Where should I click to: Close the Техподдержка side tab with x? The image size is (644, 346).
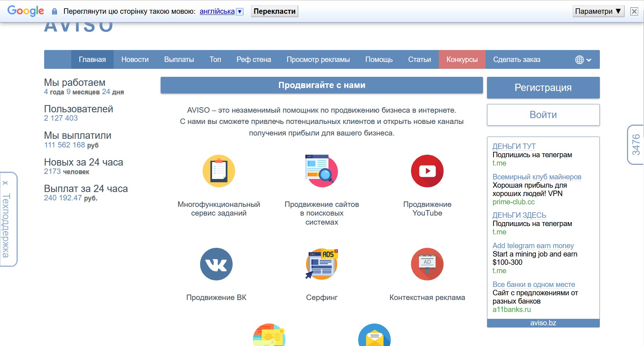tap(5, 183)
